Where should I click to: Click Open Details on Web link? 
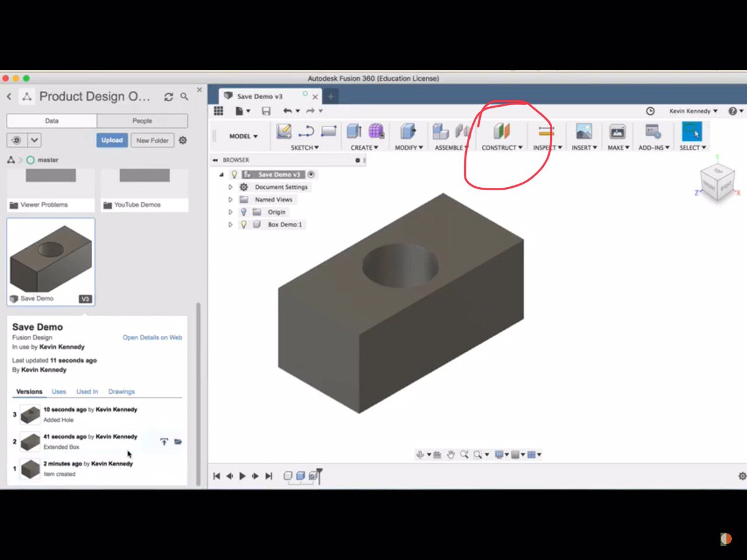click(152, 337)
